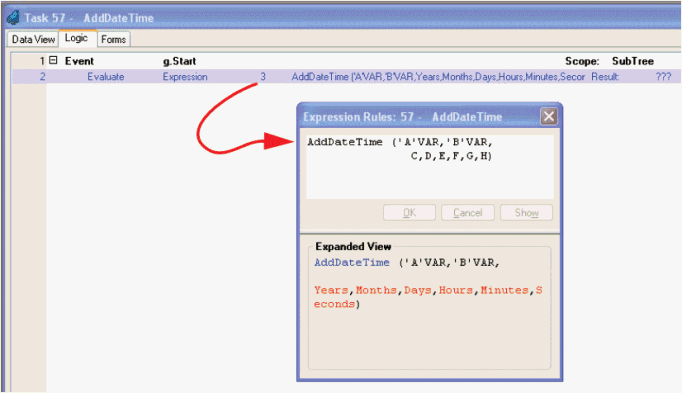Switch to the Data View tab
Image resolution: width=682 pixels, height=393 pixels.
[x=33, y=39]
